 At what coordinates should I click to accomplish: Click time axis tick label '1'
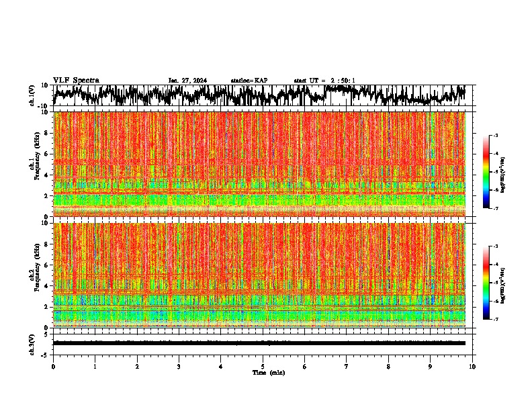coord(95,367)
